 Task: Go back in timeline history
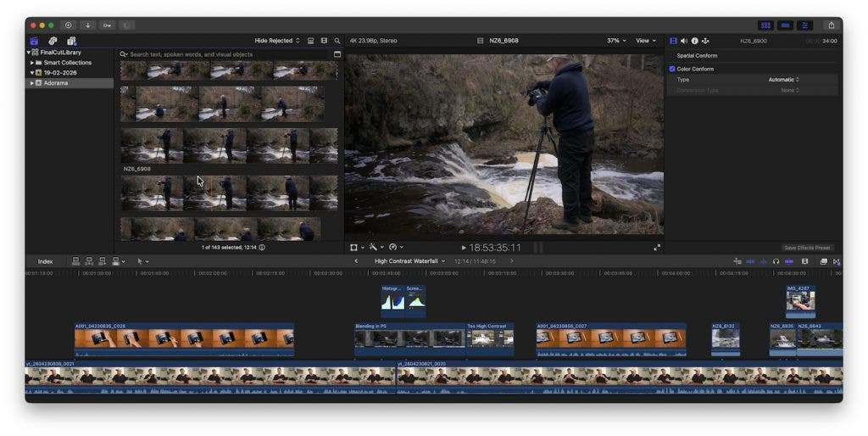point(356,261)
